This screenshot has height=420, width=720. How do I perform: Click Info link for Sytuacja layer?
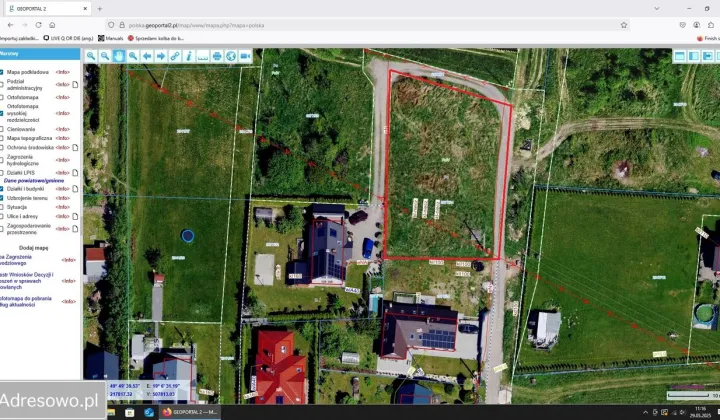[x=62, y=207]
